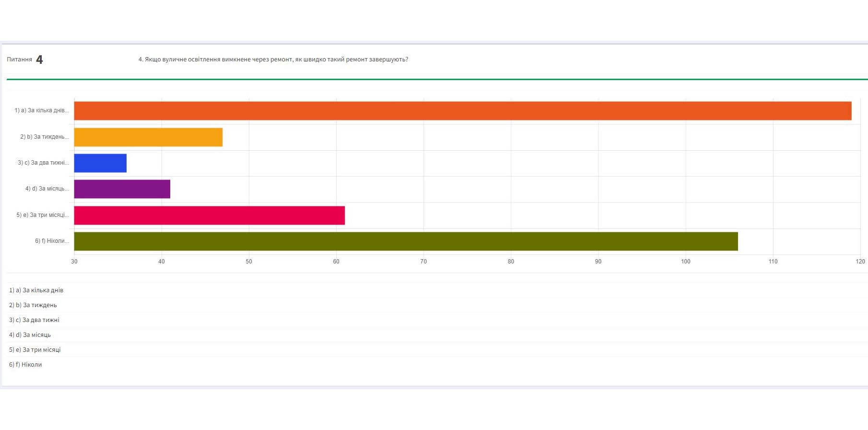
Task: Click x-axis tick value 70
Action: [x=423, y=262]
